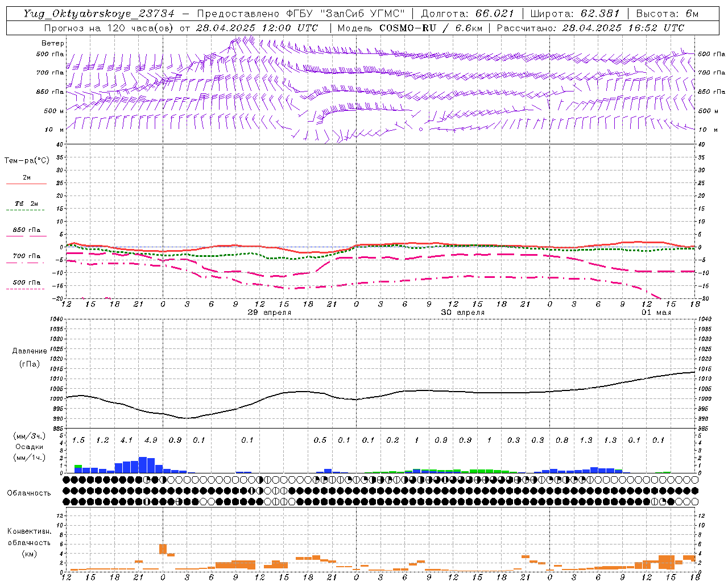Click the 'Высота: 6м' elevation text
This screenshot has height=582, width=728.
(x=667, y=14)
